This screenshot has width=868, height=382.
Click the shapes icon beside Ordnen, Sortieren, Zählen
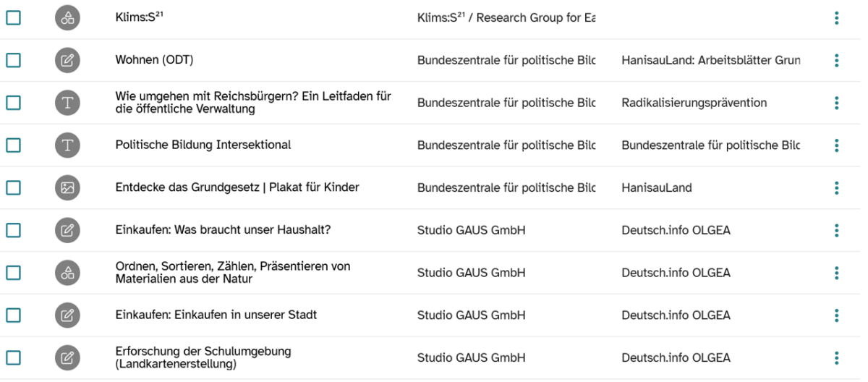click(67, 273)
